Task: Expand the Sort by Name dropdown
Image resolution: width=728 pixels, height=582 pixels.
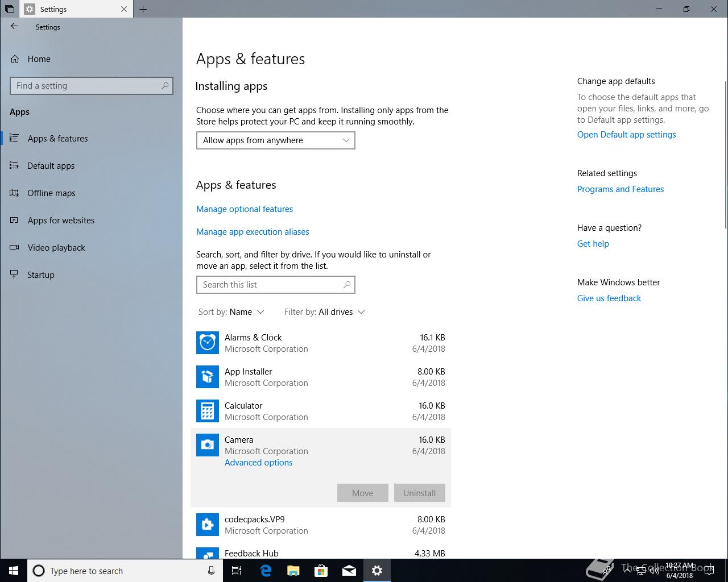Action: click(x=231, y=312)
